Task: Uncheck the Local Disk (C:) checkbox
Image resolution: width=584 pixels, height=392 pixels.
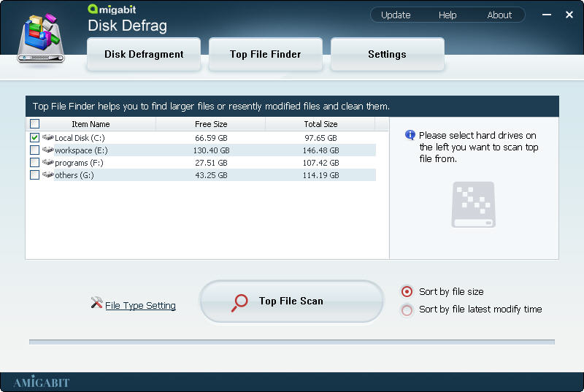Action: [34, 138]
